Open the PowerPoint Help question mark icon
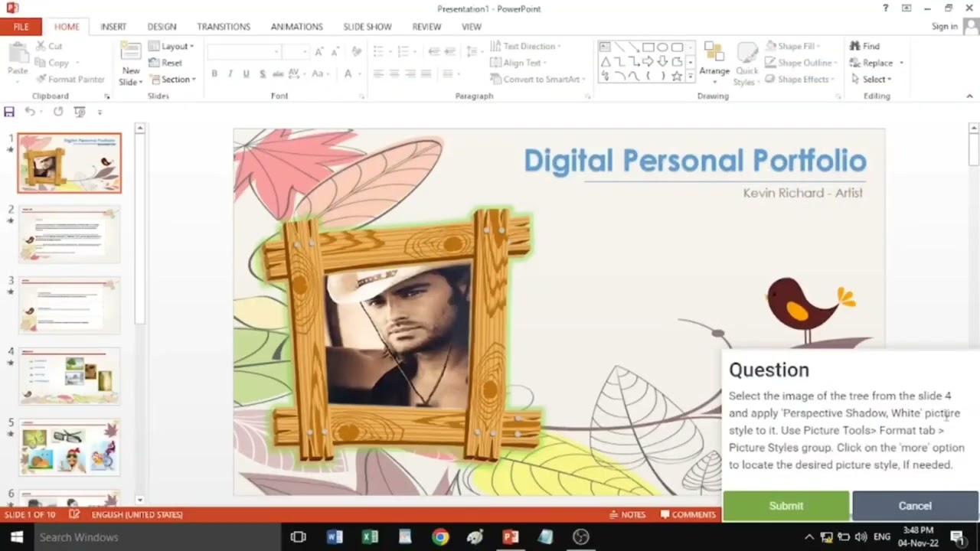980x551 pixels. [x=886, y=8]
